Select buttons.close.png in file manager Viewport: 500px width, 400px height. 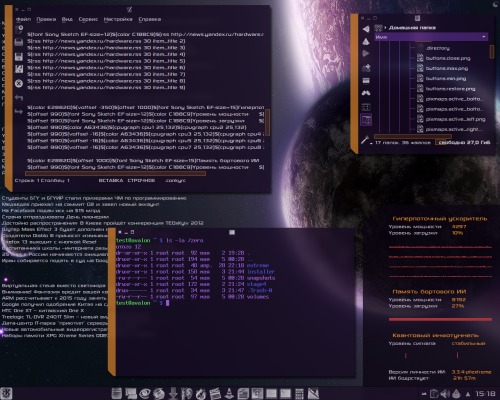coord(444,58)
